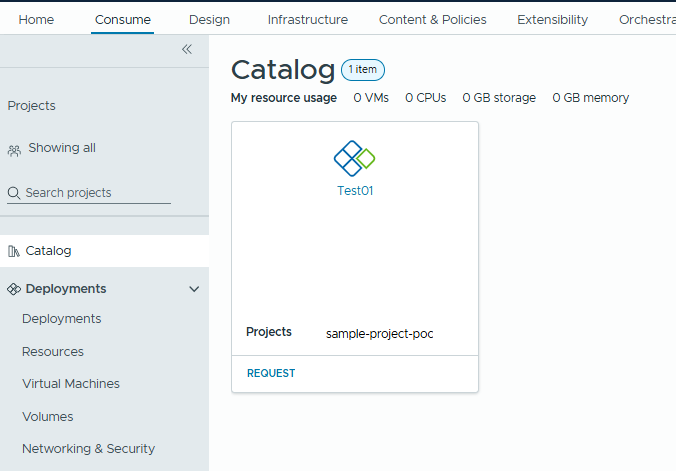Click the Deployments section diamond icon

14,289
